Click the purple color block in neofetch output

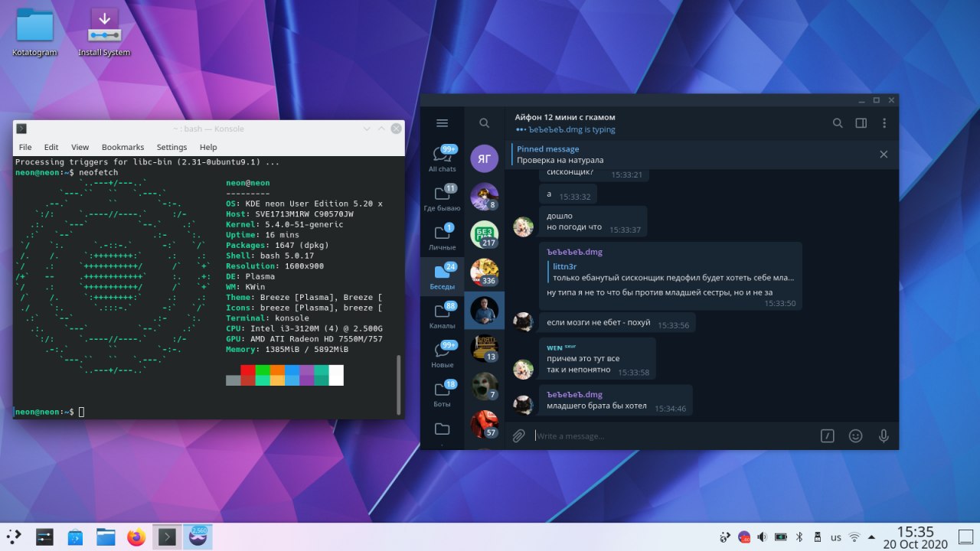coord(307,375)
